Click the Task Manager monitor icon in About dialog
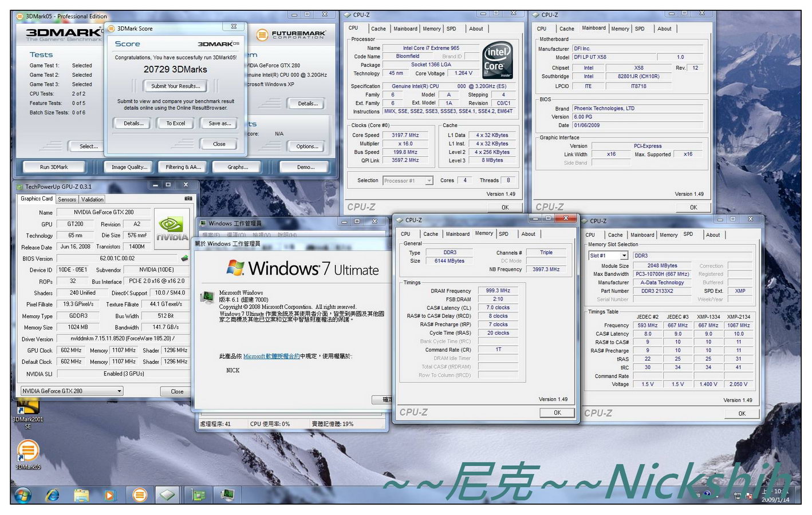The image size is (812, 515). (x=207, y=297)
